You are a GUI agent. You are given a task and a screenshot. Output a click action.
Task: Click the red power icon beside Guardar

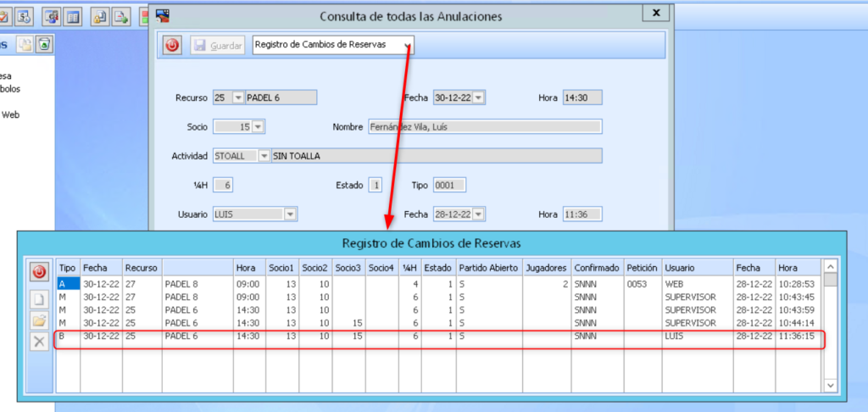point(172,46)
